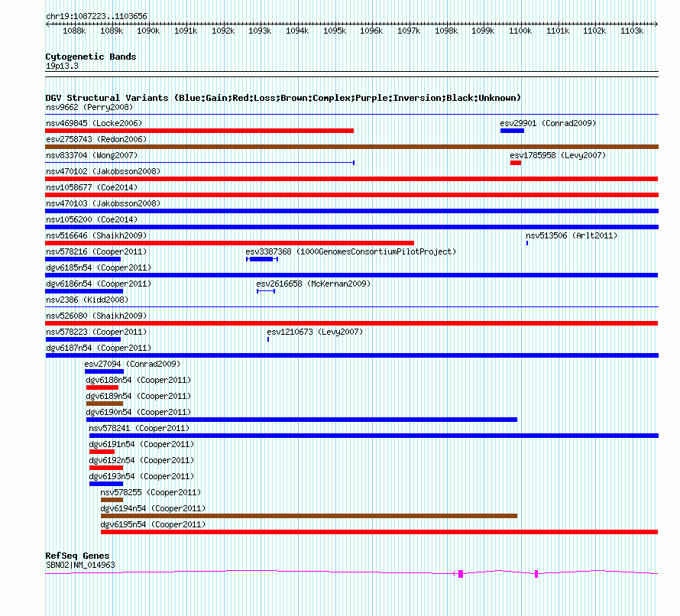Select dgv6191n54 (Cooper2011) label

[141, 444]
